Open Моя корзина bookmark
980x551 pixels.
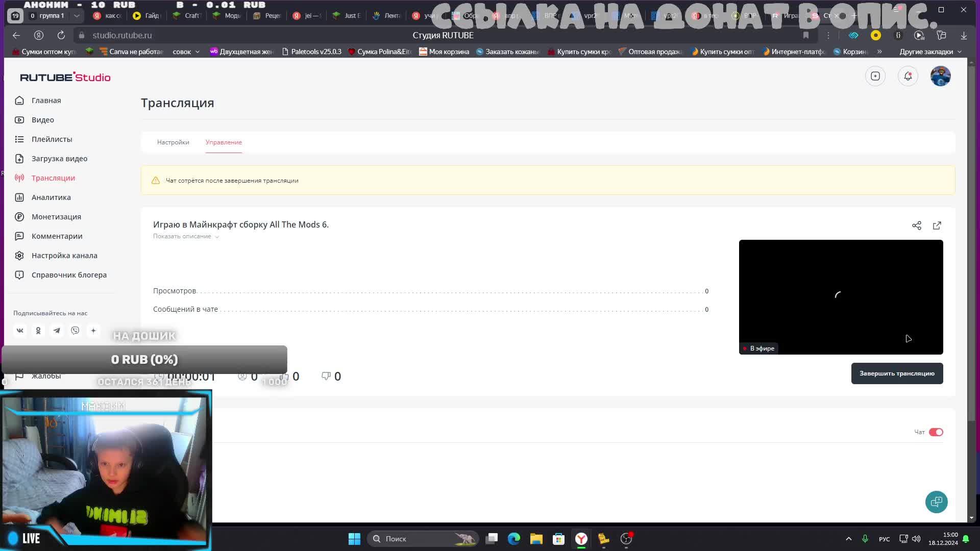(444, 52)
